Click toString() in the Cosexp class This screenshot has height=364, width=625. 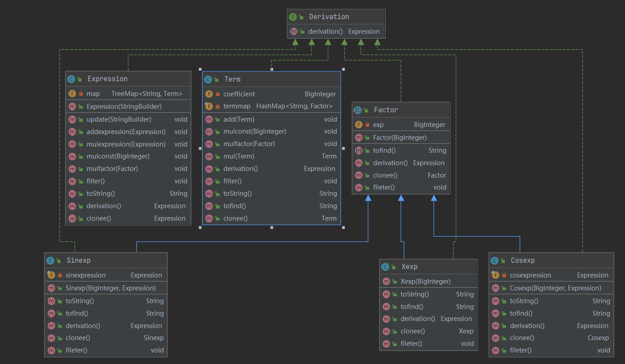tap(524, 301)
